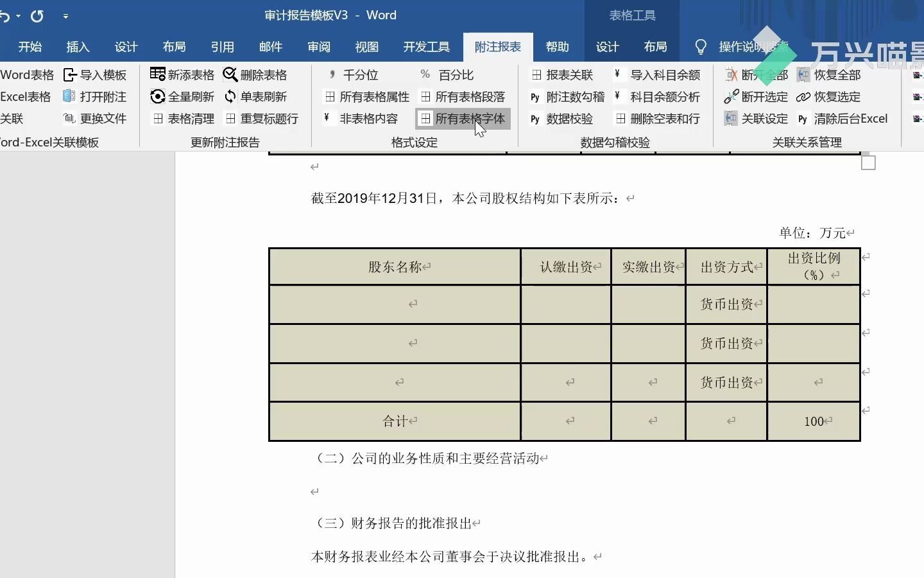Click the table header cell 股东名称
Screen dimensions: 924x578
[395, 267]
